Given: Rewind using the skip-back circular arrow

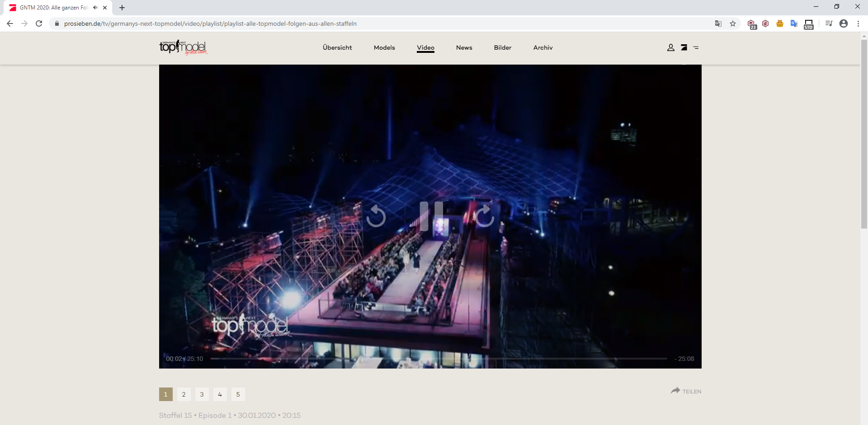Looking at the screenshot, I should pos(376,216).
